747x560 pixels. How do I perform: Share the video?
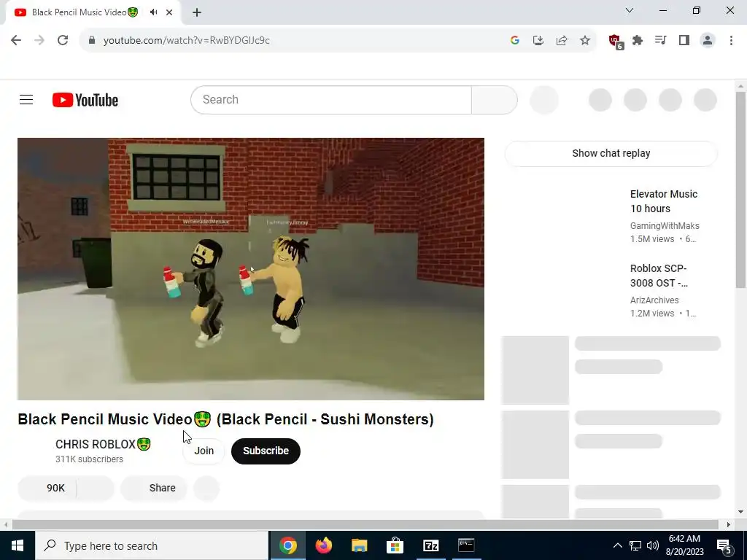click(155, 488)
